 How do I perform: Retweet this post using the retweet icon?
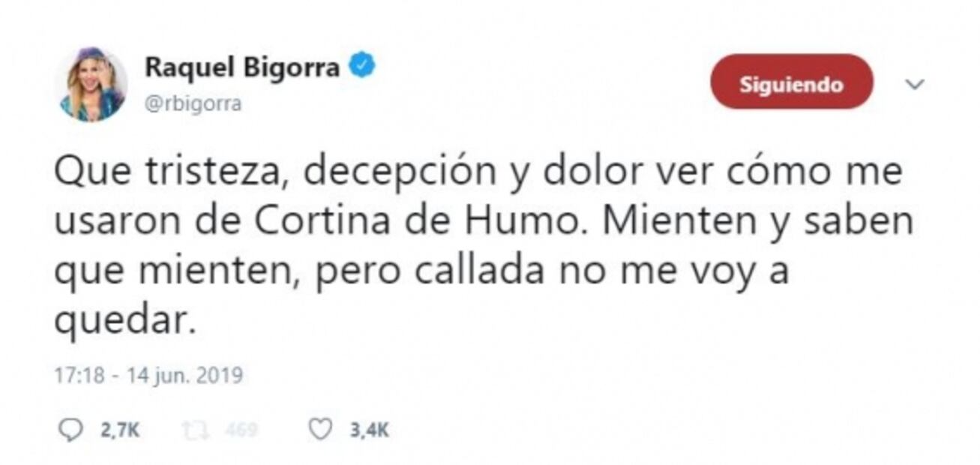[195, 430]
